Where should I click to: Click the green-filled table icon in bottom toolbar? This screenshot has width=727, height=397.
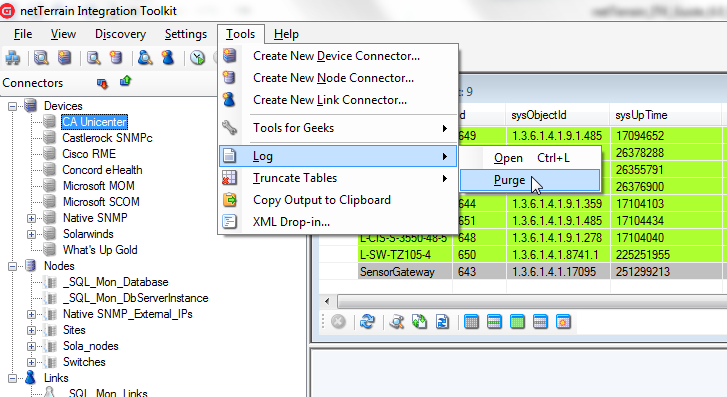coord(517,321)
